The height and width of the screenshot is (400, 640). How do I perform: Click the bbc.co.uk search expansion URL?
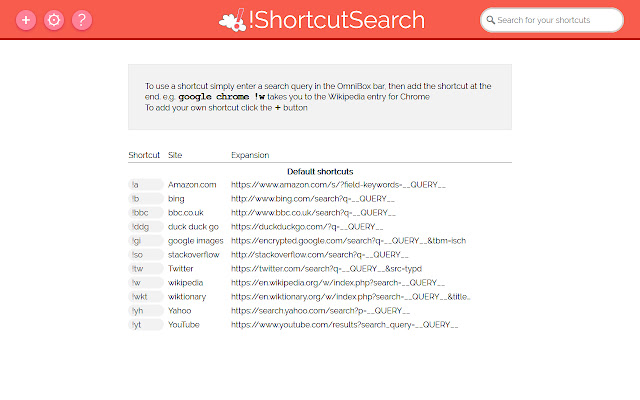click(x=313, y=213)
